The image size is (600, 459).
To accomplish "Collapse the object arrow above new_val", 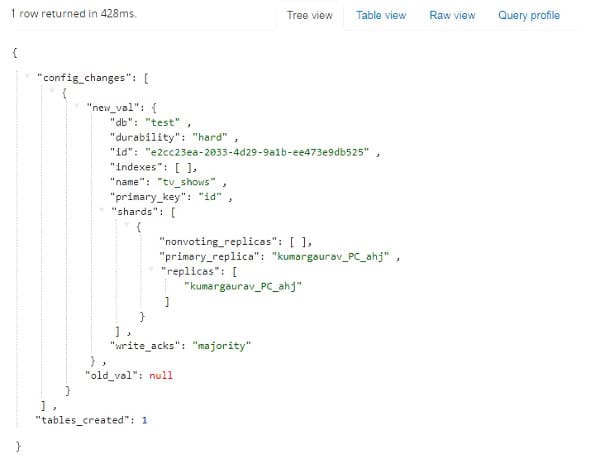I will coord(54,91).
